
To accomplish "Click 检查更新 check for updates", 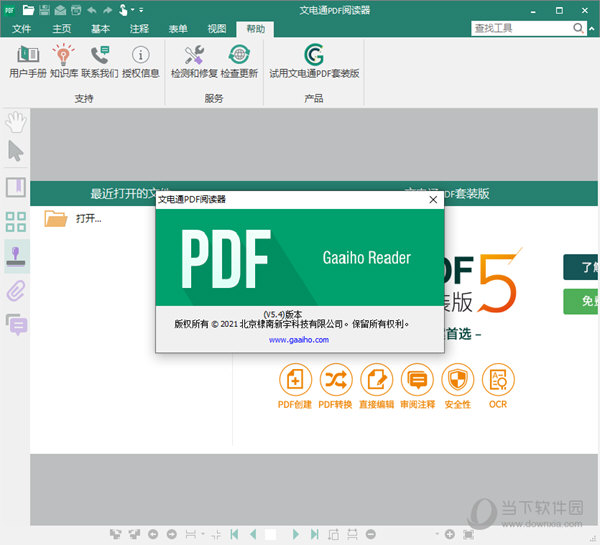I will [x=239, y=61].
